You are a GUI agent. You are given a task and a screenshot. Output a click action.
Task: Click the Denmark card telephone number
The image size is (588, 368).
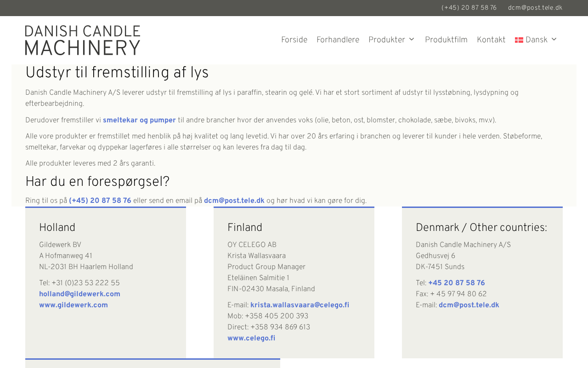(456, 283)
